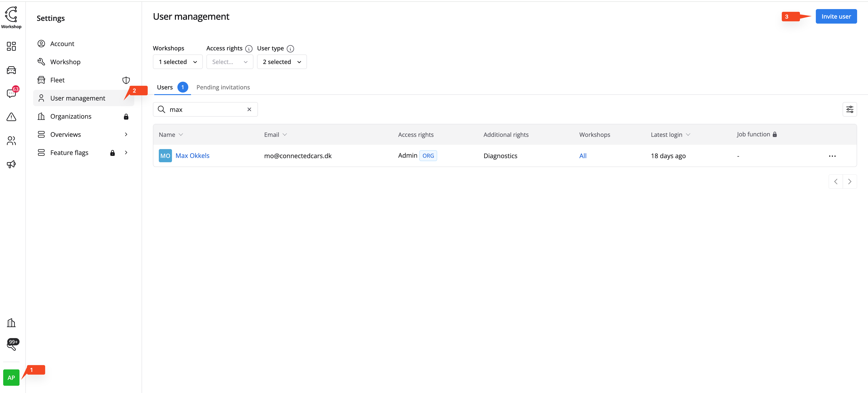
Task: Click the table column settings sliders icon
Action: point(849,110)
